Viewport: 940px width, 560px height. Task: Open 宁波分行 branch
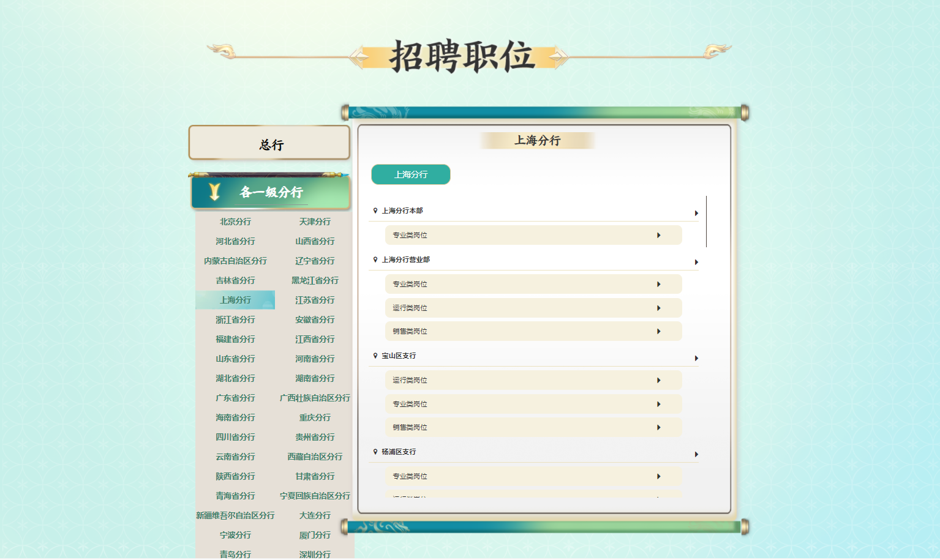[235, 535]
